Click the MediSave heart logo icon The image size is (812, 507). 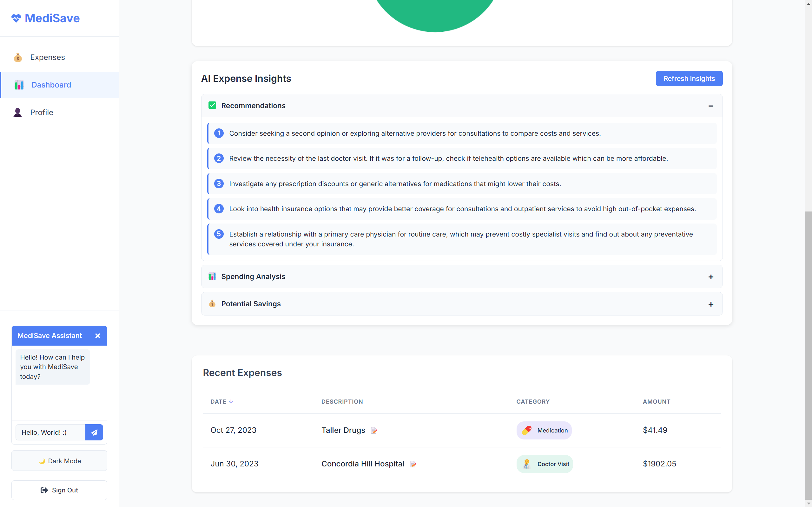click(x=16, y=18)
